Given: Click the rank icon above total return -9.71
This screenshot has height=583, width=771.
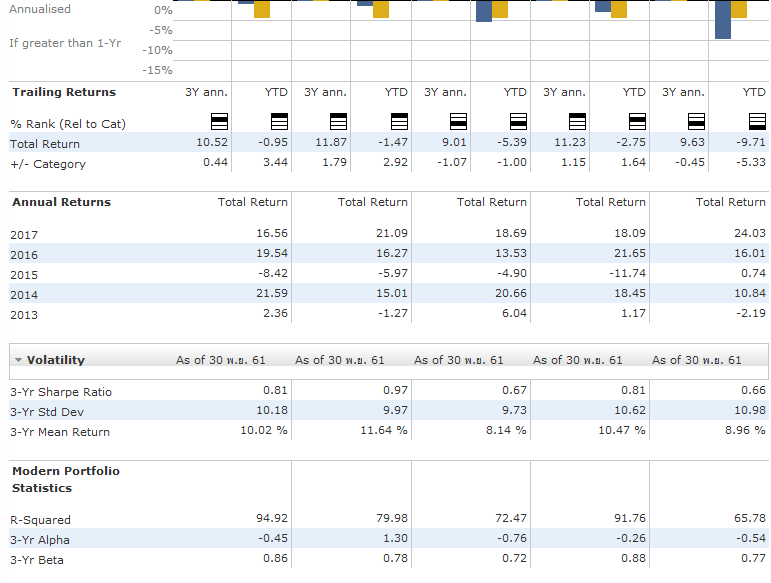Looking at the screenshot, I should pyautogui.click(x=757, y=121).
